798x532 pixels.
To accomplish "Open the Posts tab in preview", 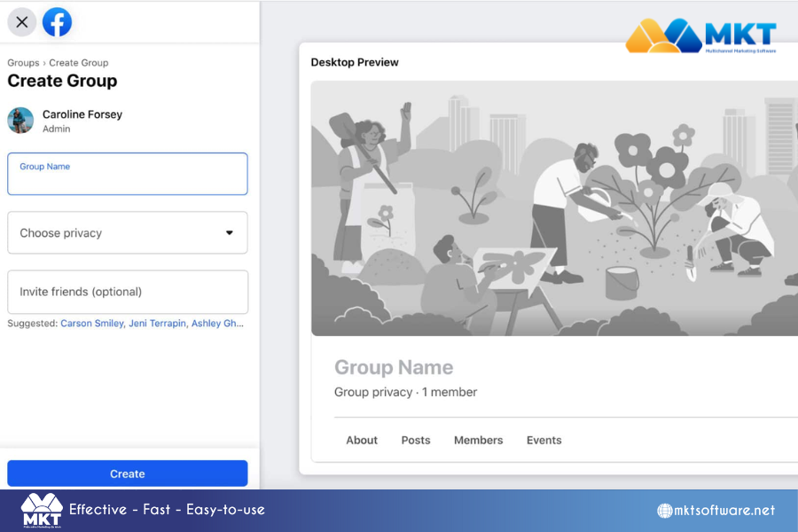I will (416, 441).
